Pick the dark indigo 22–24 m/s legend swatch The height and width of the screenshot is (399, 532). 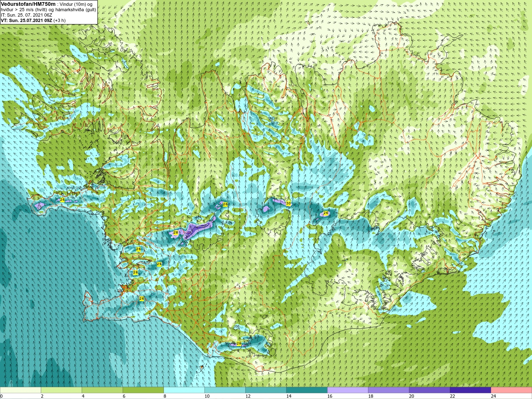tap(470, 390)
